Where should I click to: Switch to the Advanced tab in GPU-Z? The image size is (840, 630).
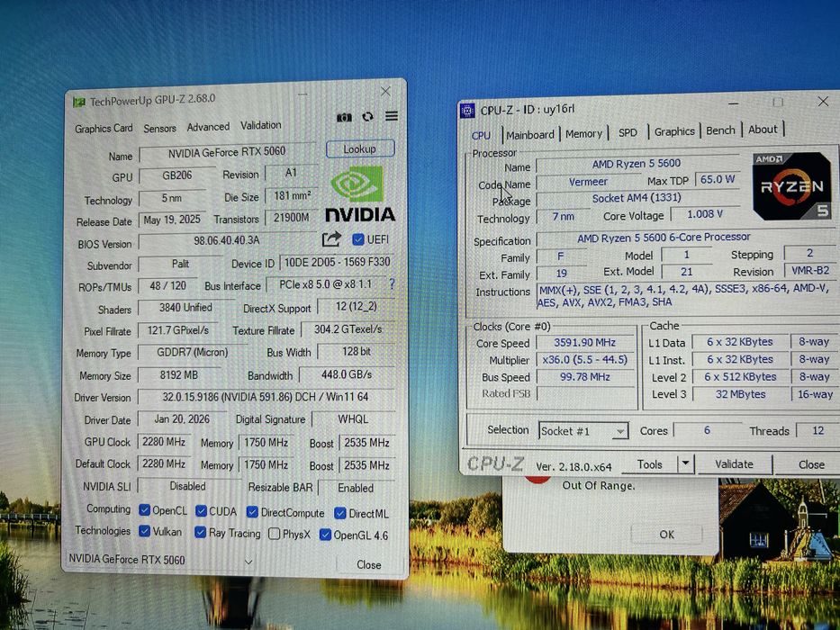[x=208, y=127]
